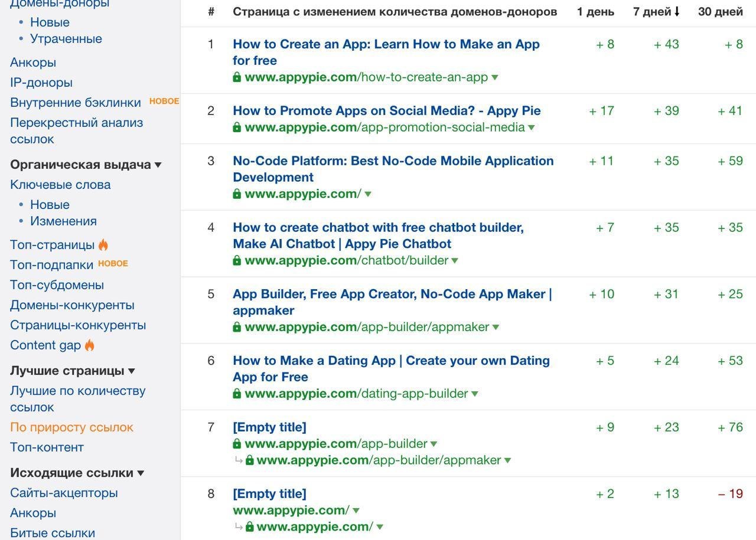
Task: Open www.appypie.com/app-promotion-social-media URL
Action: 384,127
